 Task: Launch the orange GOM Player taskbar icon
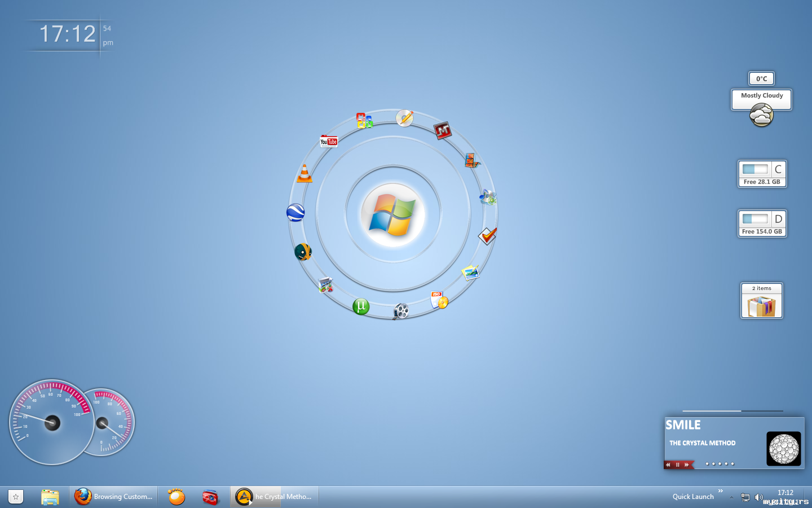[176, 497]
